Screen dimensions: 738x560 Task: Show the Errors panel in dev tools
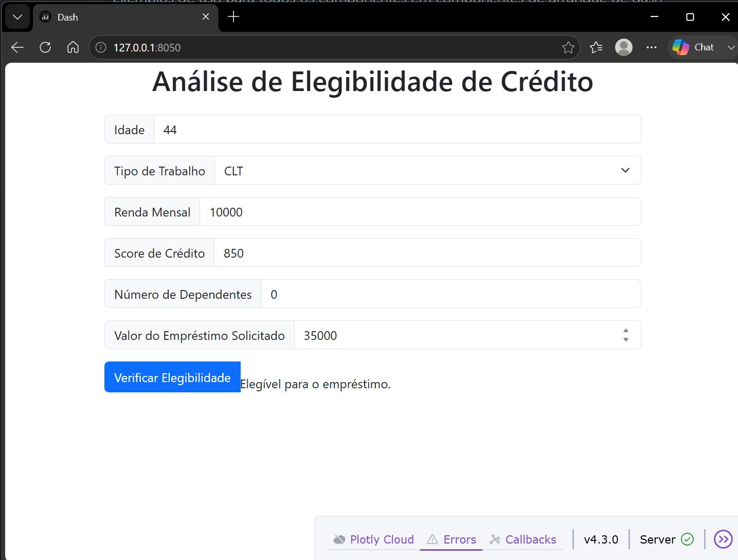coord(452,539)
